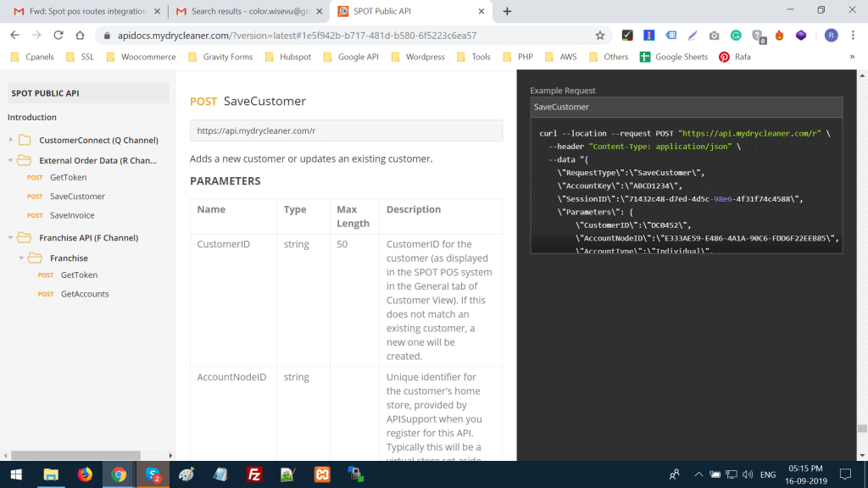Go back with the browser back arrow
The height and width of the screenshot is (488, 868).
15,36
